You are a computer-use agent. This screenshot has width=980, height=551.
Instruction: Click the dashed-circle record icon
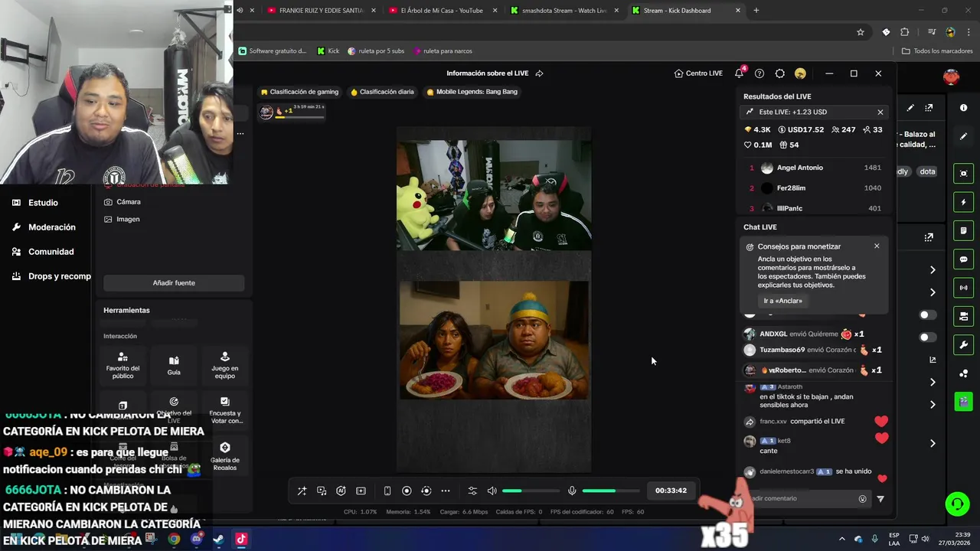(426, 491)
